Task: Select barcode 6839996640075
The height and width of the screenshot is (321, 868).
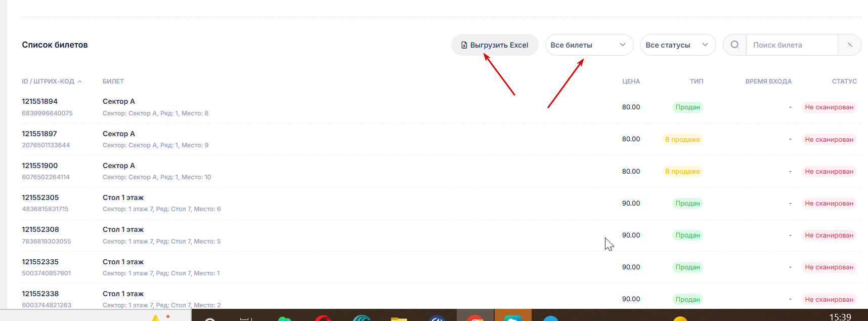Action: [x=47, y=113]
